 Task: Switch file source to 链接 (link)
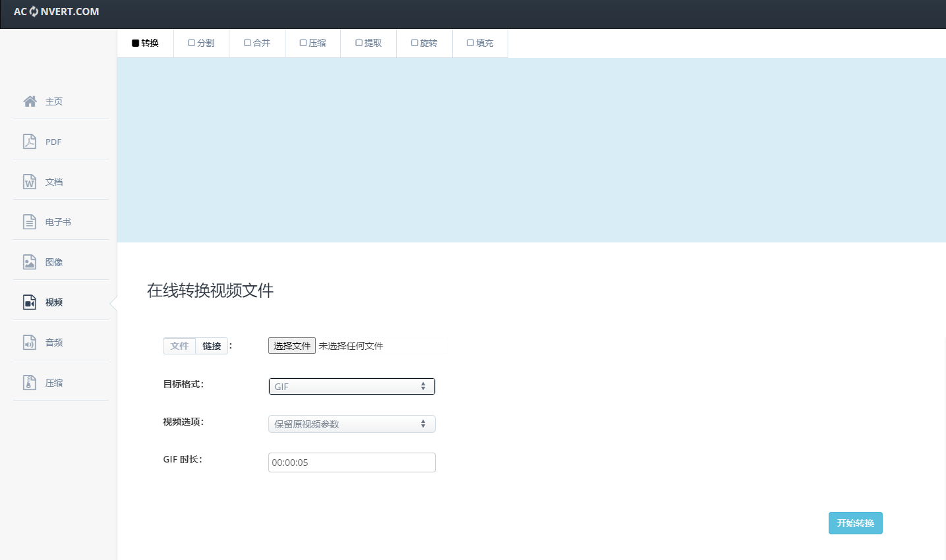coord(212,346)
